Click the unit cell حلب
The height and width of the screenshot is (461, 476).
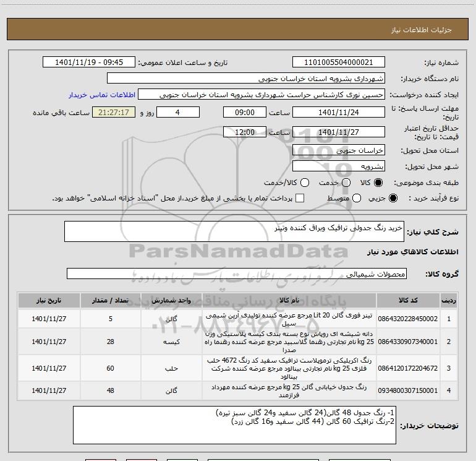[x=171, y=368]
